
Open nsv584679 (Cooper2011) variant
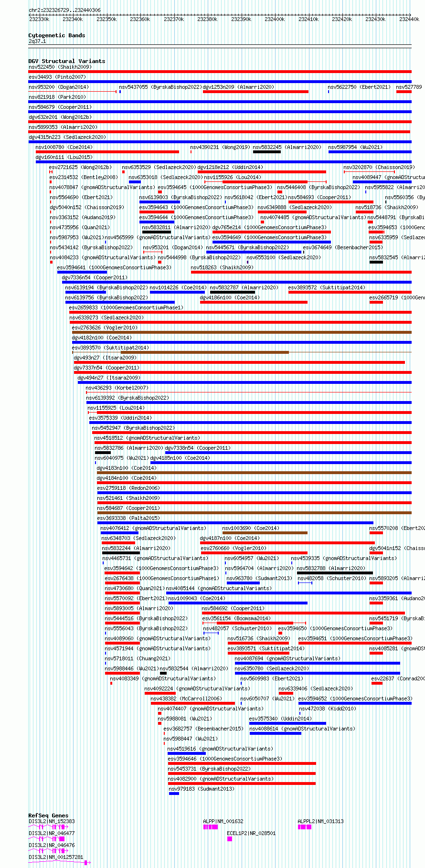pyautogui.click(x=60, y=107)
